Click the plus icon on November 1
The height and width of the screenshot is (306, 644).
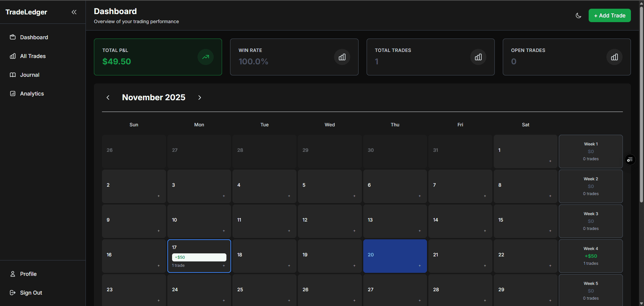[x=550, y=161]
